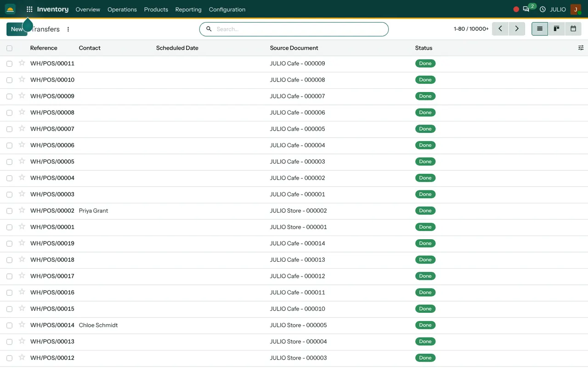Go to previous page of records

pyautogui.click(x=500, y=29)
